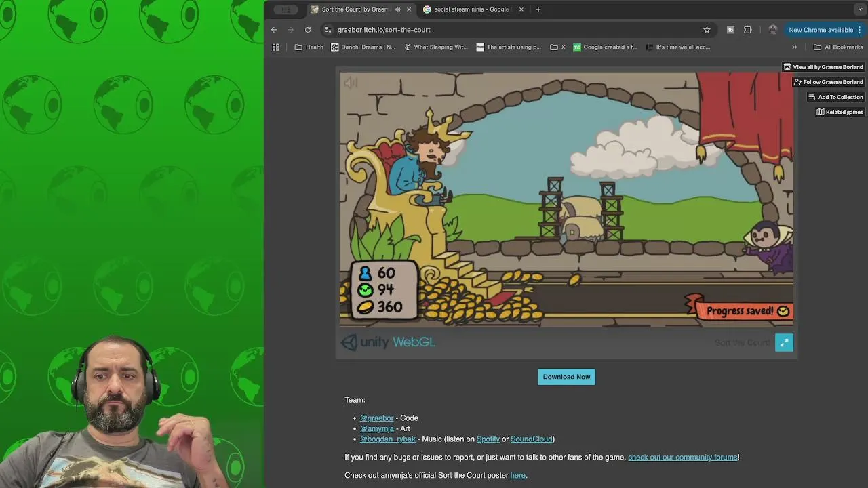Bookmark this page with the star
The width and height of the screenshot is (868, 488).
point(707,30)
